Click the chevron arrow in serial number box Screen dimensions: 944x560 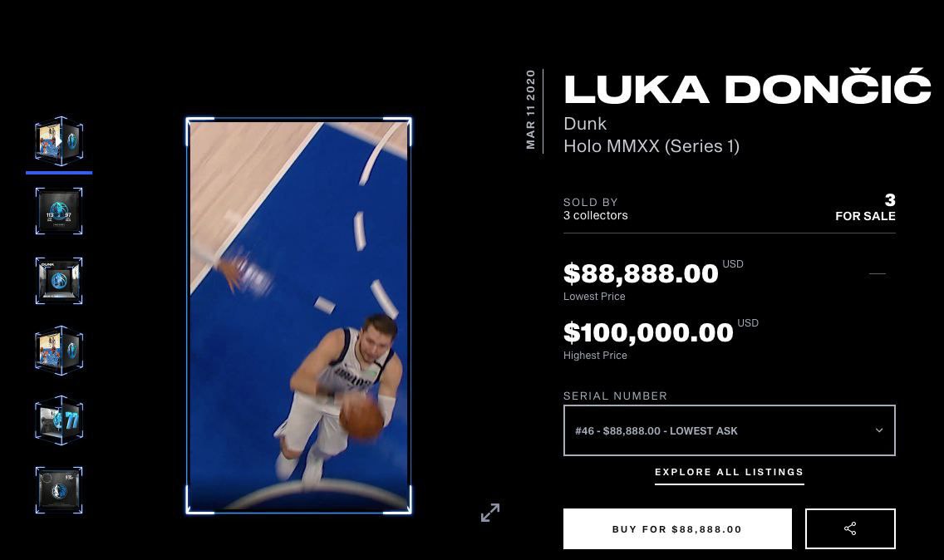(879, 430)
